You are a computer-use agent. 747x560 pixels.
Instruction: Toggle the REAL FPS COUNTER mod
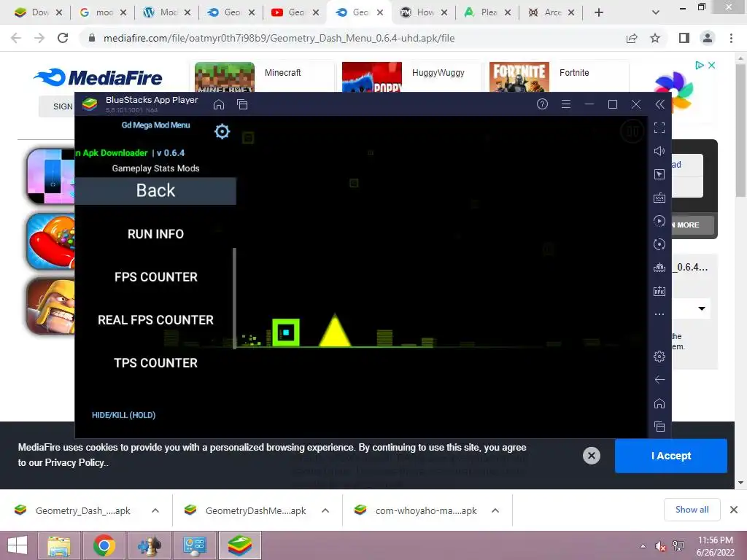155,320
